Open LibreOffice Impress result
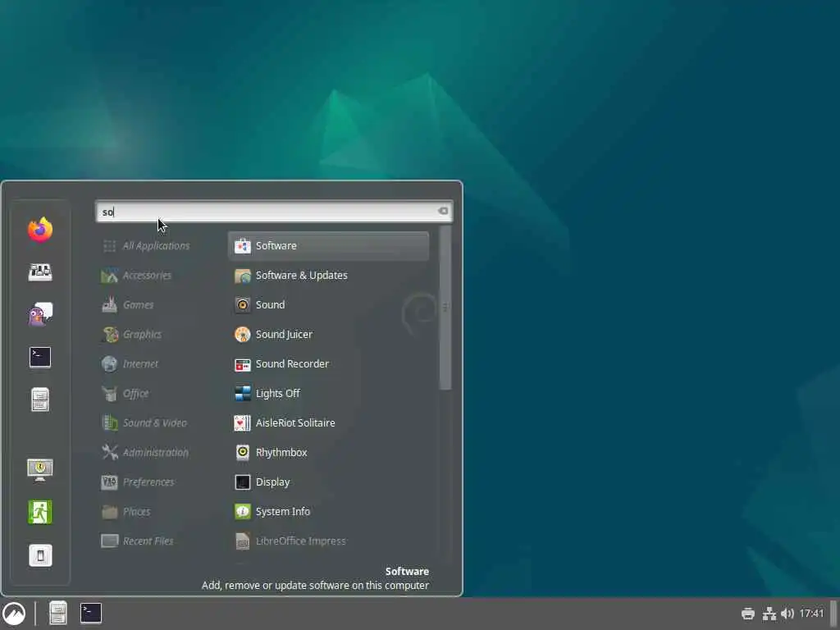This screenshot has width=840, height=630. pyautogui.click(x=328, y=541)
